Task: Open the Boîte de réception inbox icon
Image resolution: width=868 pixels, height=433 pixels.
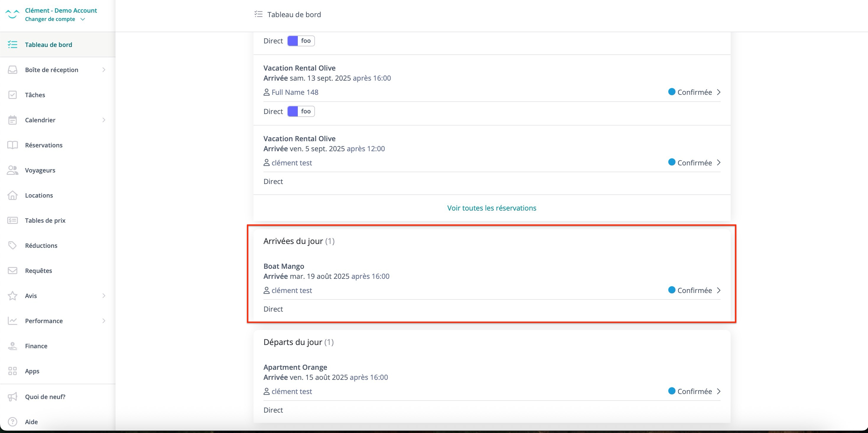Action: [12, 70]
